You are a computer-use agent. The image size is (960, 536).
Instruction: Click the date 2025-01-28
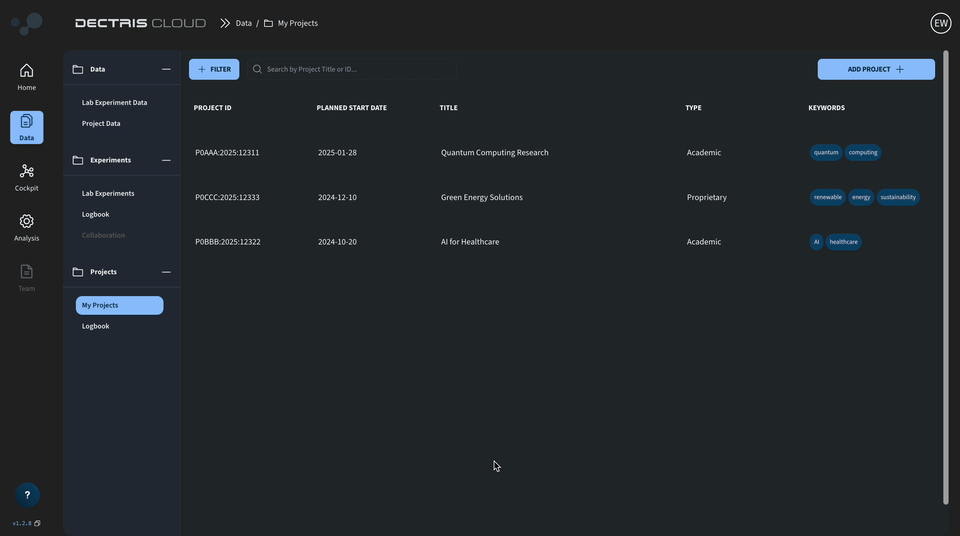point(337,153)
